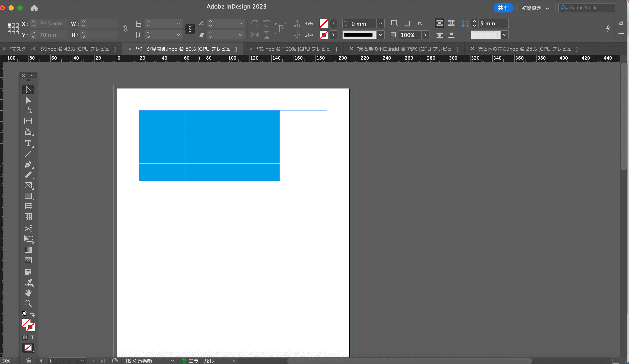
Task: Select the Hand tool
Action: pos(28,293)
